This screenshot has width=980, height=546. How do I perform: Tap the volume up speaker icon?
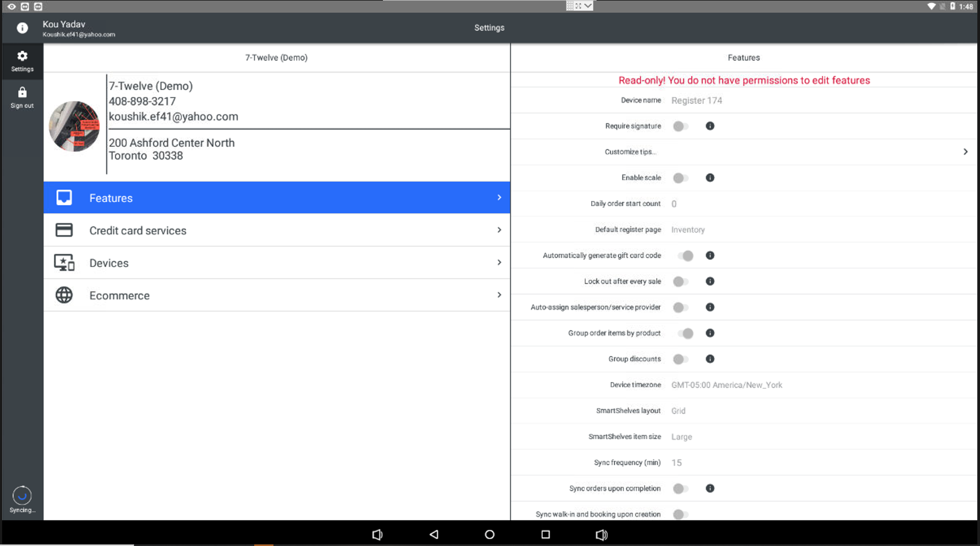(601, 534)
